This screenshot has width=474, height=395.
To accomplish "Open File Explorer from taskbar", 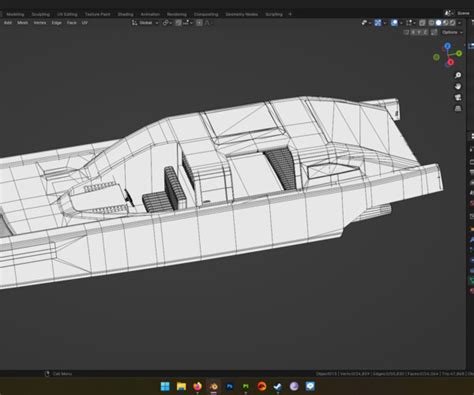I will (x=181, y=386).
